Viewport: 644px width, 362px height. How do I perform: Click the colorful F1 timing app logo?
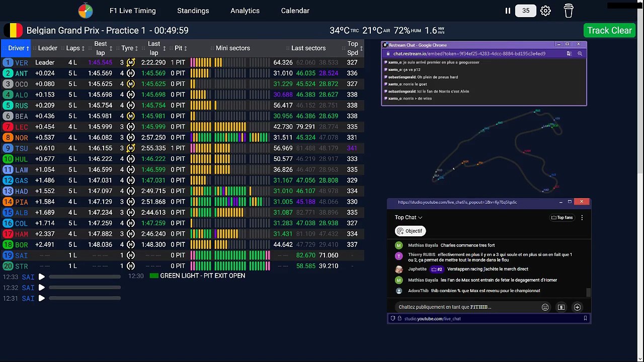pos(86,11)
